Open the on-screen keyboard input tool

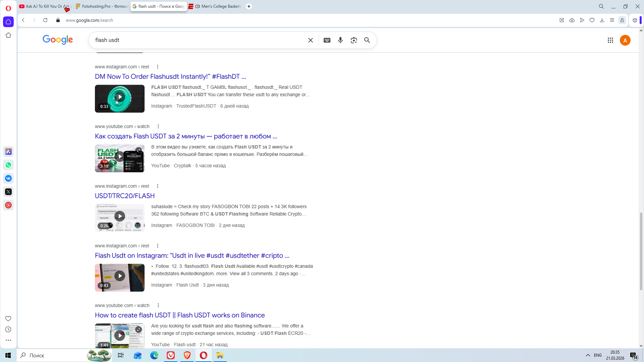coord(327,40)
